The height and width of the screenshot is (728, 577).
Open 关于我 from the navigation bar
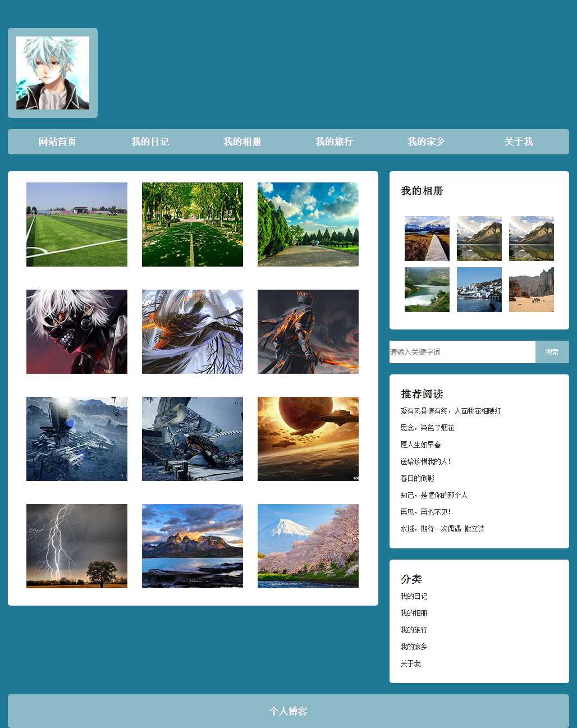click(x=518, y=142)
